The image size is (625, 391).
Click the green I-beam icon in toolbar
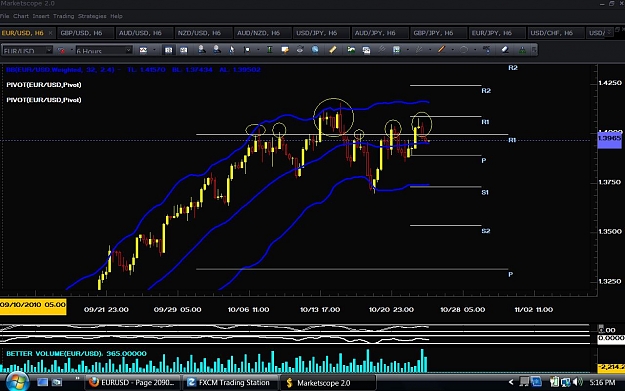(x=269, y=49)
